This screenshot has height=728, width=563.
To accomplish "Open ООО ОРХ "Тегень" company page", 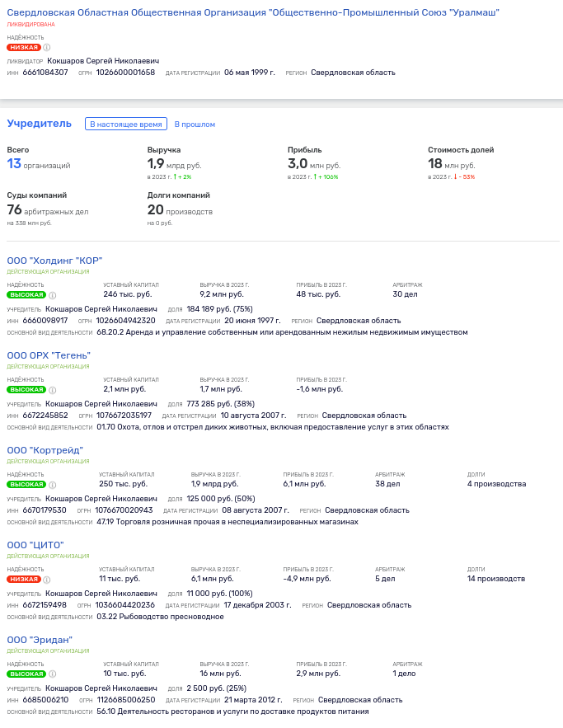I will 49,355.
